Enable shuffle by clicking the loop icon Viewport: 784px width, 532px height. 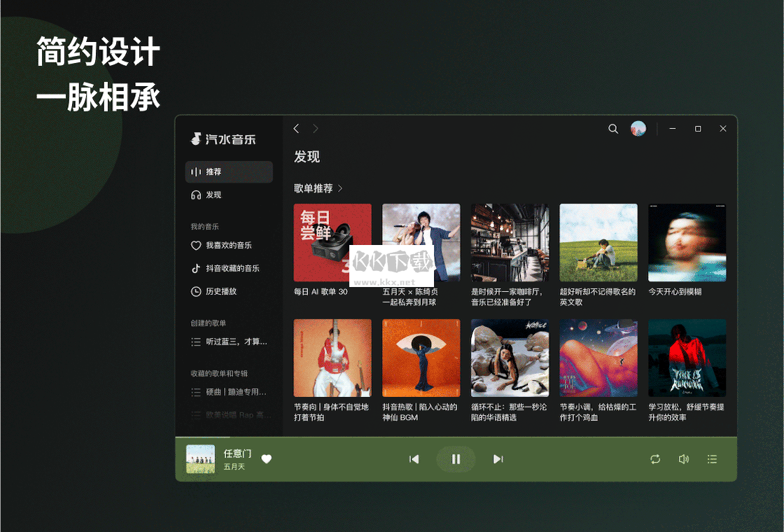point(655,458)
